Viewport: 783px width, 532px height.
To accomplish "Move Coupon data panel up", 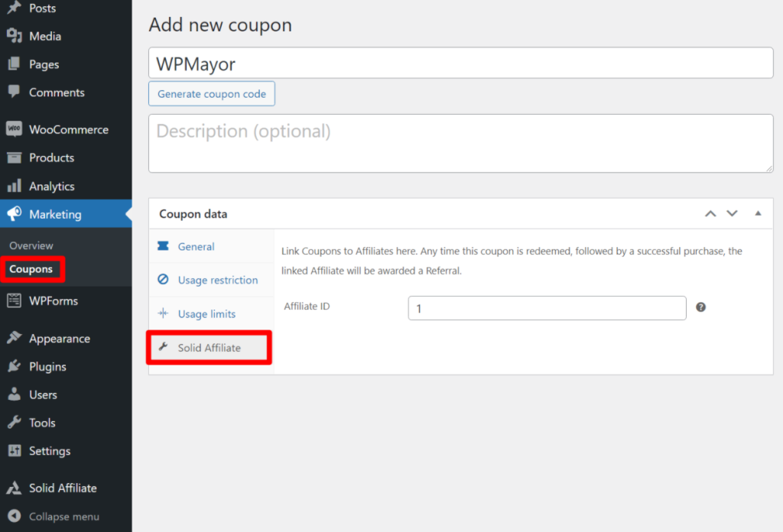I will pos(710,213).
